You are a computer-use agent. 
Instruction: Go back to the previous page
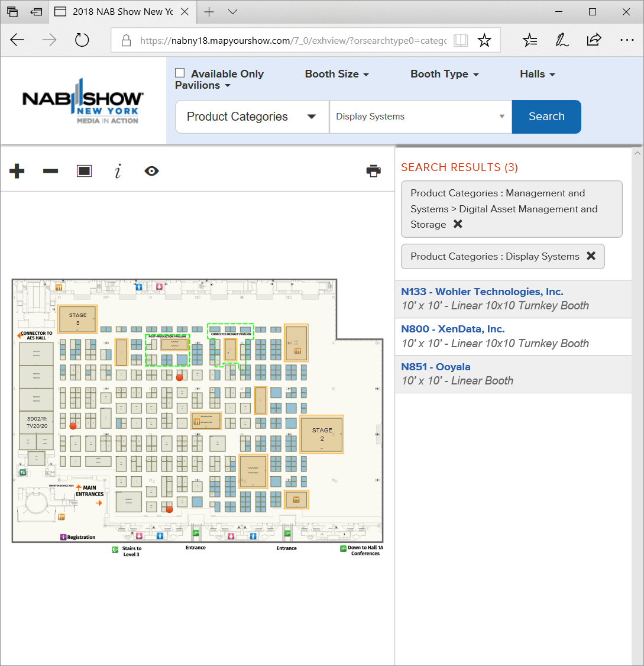pos(17,40)
